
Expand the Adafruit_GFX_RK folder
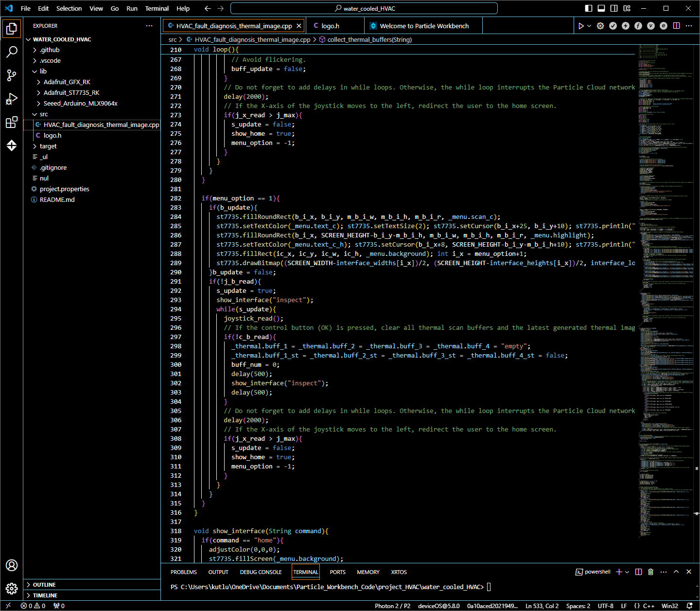[x=67, y=82]
